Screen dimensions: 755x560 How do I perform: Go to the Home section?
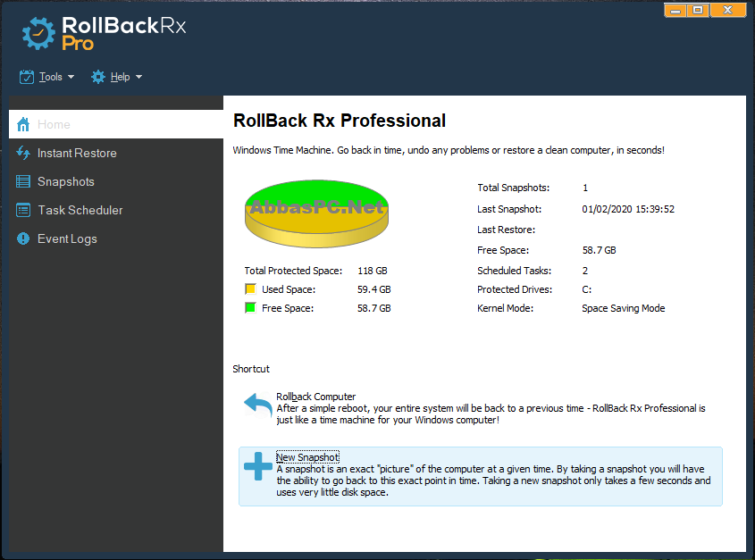coord(116,125)
